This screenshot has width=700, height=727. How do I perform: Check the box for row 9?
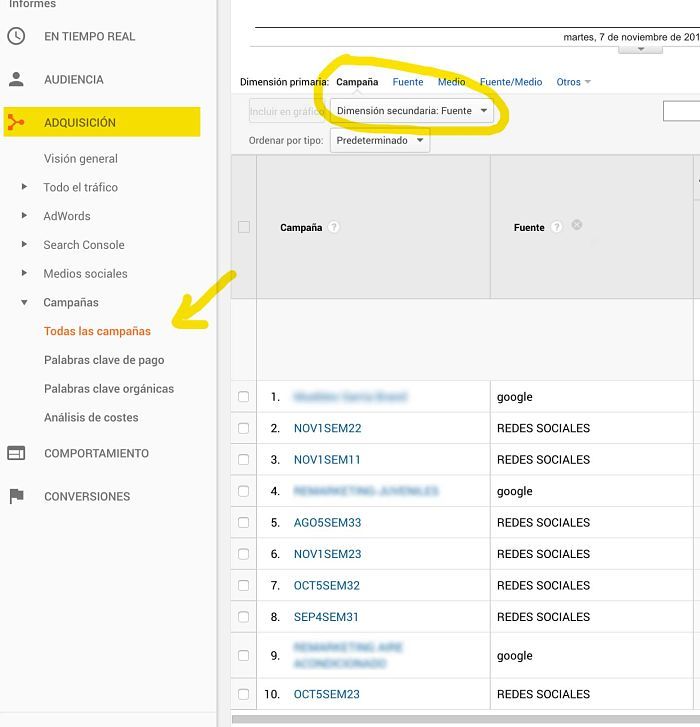[x=243, y=656]
